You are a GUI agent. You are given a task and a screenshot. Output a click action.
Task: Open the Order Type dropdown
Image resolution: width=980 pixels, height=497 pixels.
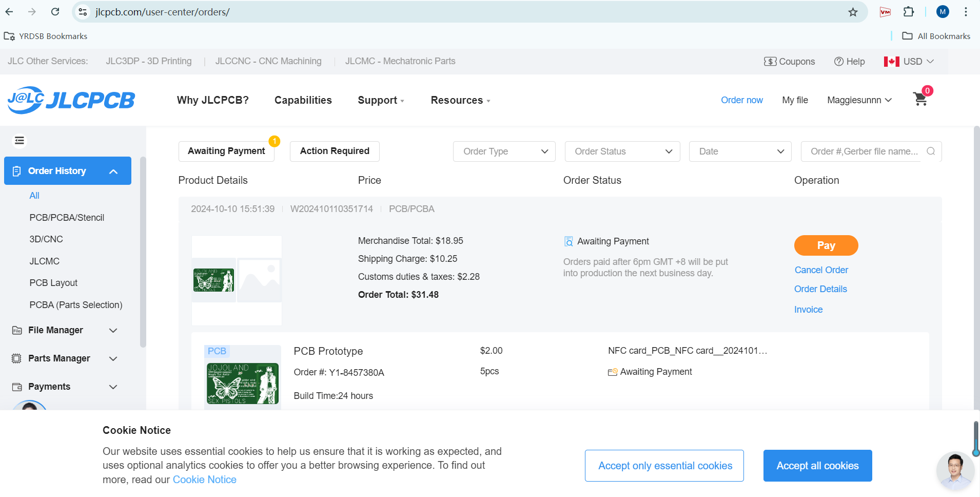(504, 151)
